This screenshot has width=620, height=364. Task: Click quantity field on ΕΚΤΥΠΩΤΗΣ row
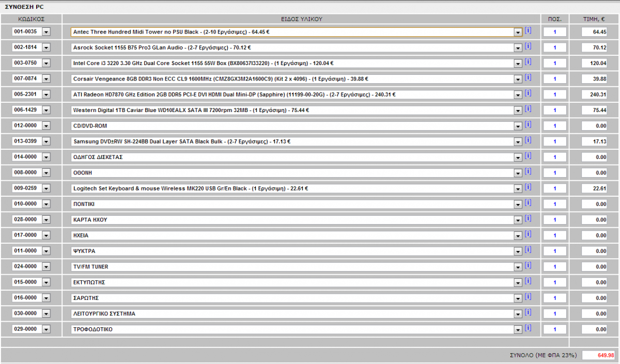pyautogui.click(x=555, y=282)
